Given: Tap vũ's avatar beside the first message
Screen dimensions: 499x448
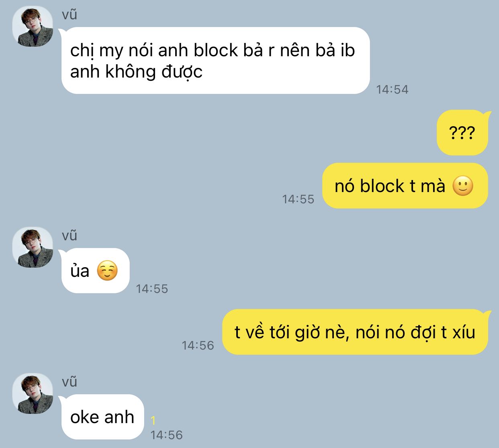Looking at the screenshot, I should click(33, 27).
